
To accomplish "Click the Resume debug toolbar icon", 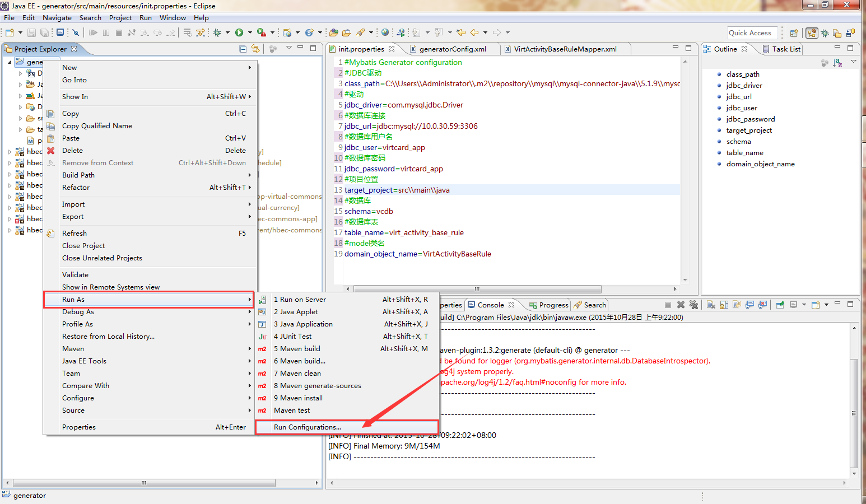I will pos(94,32).
